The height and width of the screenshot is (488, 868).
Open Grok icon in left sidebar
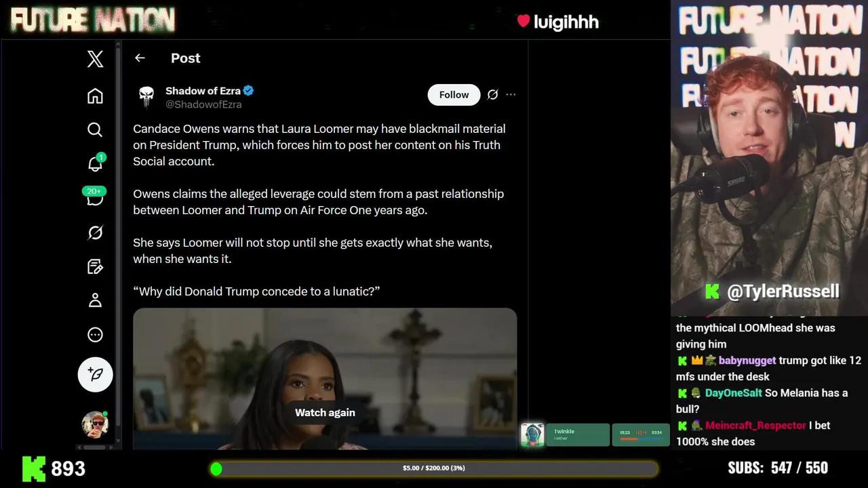coord(95,232)
